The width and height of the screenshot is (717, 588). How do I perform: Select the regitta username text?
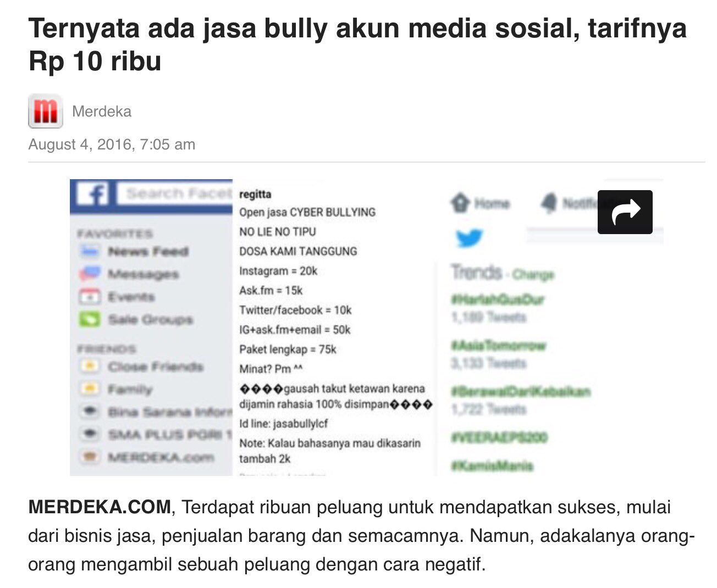tap(255, 195)
